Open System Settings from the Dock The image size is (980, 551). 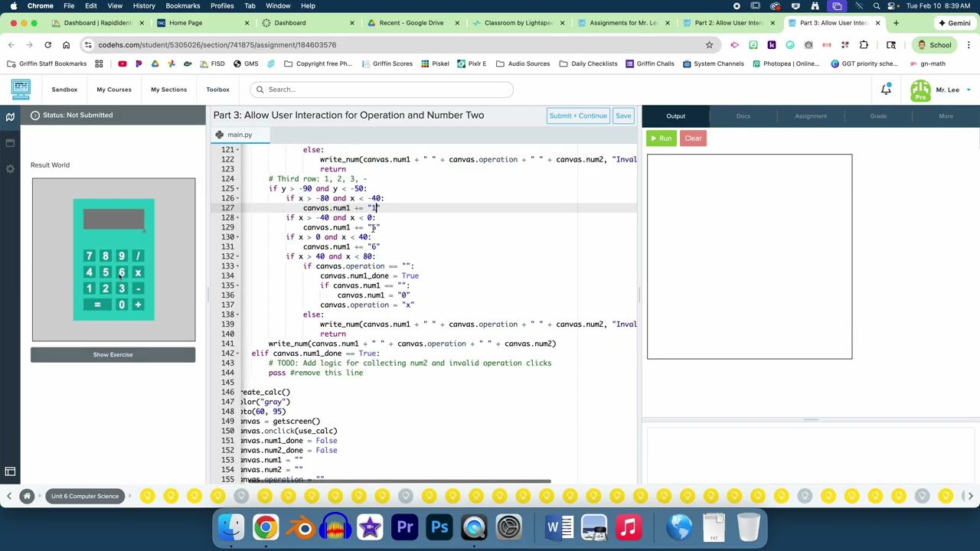(x=509, y=527)
